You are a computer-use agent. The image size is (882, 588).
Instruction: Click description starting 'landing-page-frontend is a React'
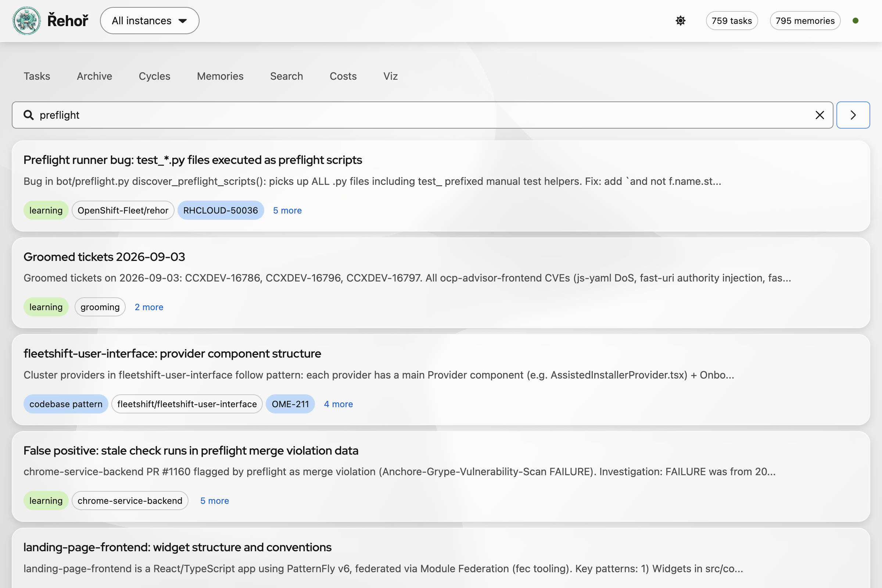[383, 569]
